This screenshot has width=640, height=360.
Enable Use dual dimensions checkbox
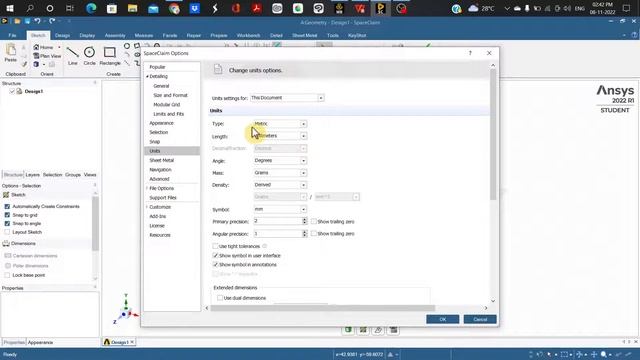coord(220,298)
